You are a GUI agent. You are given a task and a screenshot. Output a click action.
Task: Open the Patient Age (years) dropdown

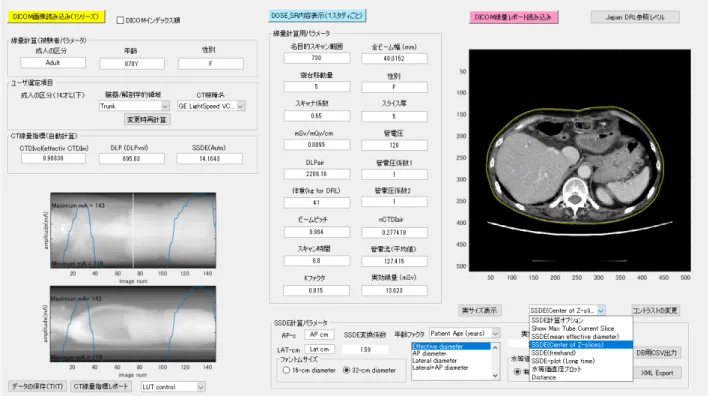(x=464, y=333)
